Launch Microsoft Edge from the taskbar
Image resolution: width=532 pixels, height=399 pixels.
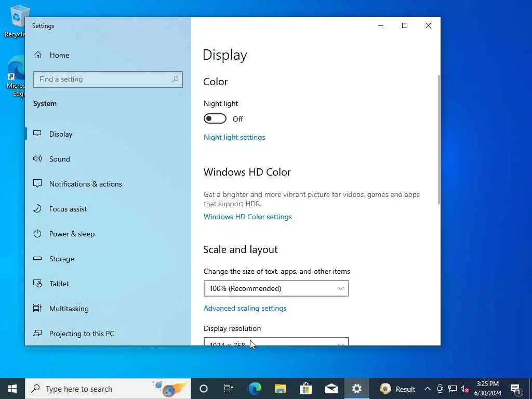255,389
